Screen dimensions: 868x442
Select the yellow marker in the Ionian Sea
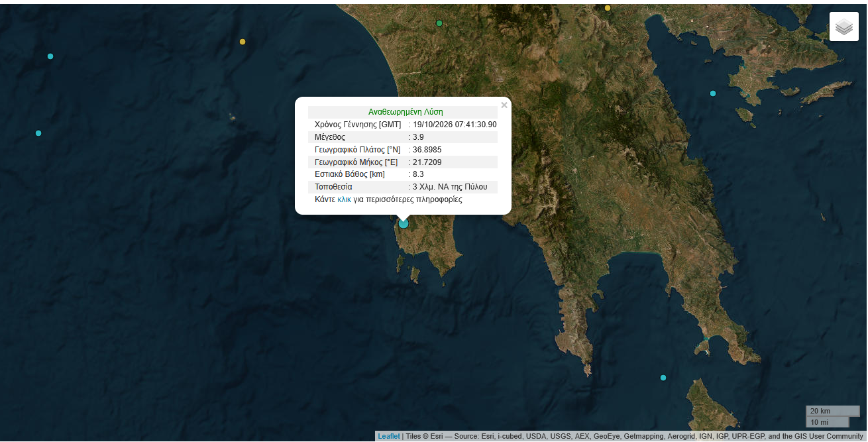pos(243,42)
